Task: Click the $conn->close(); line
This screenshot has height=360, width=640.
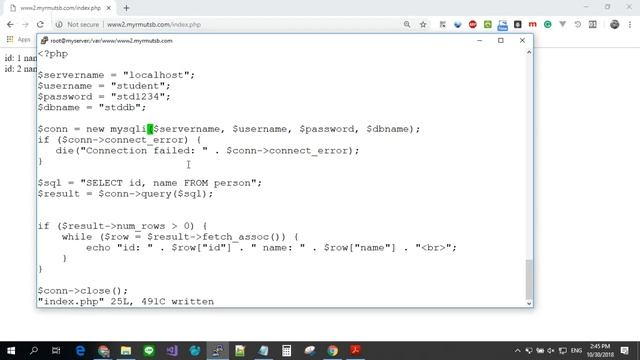Action: tap(82, 291)
